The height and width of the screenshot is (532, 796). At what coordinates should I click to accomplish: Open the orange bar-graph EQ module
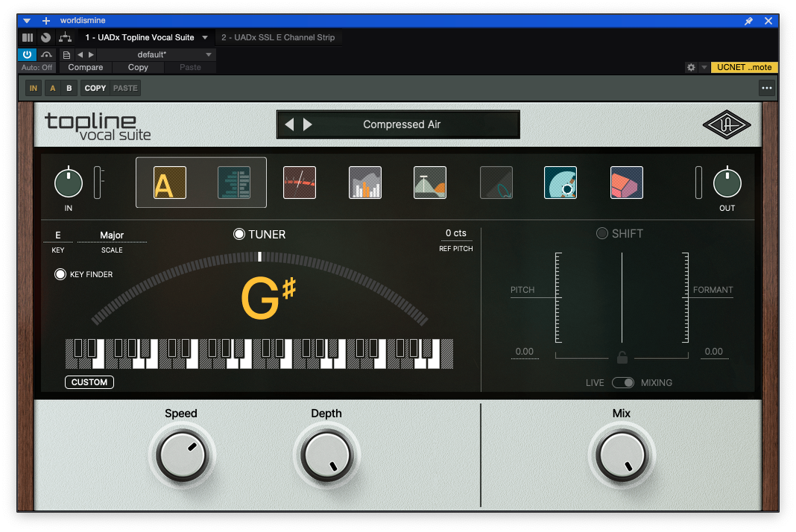coord(365,183)
